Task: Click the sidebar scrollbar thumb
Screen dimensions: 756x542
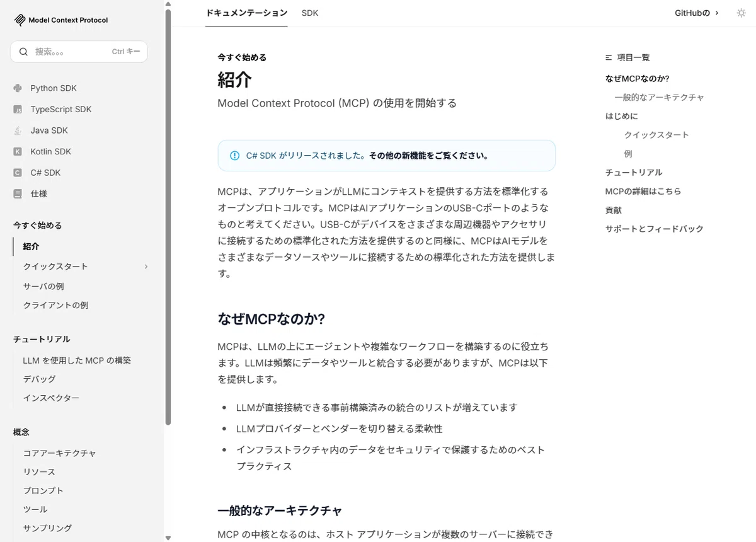Action: [168, 217]
